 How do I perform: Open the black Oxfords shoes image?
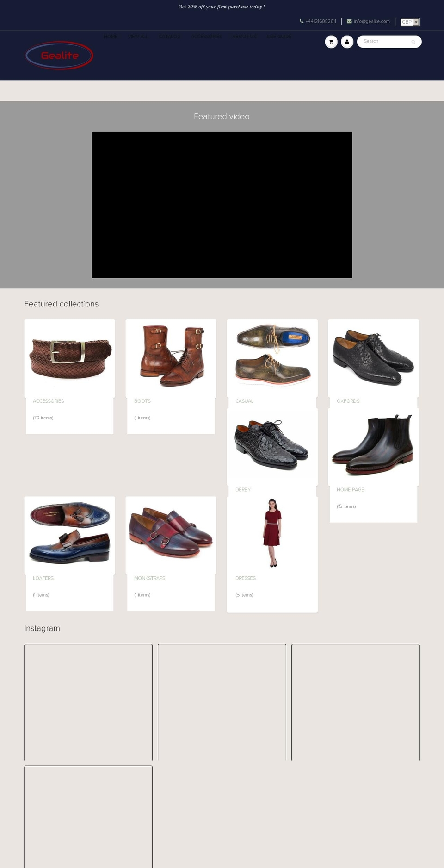coord(374,358)
